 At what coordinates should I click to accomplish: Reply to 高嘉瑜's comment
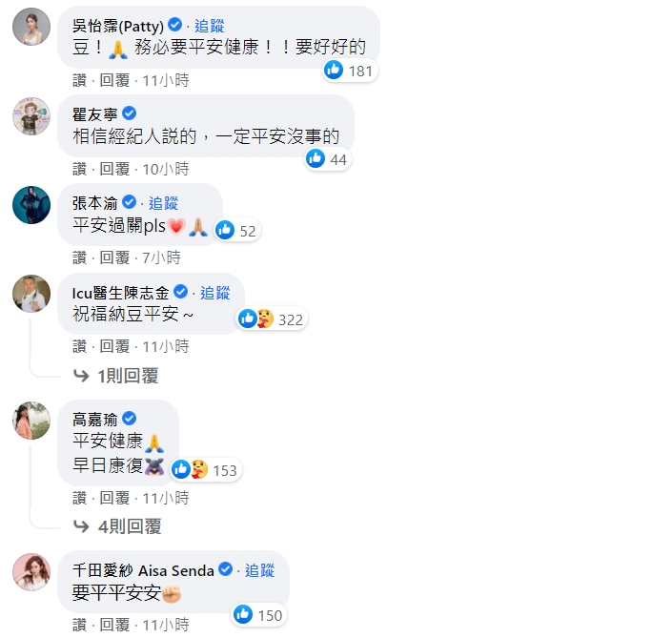(114, 498)
